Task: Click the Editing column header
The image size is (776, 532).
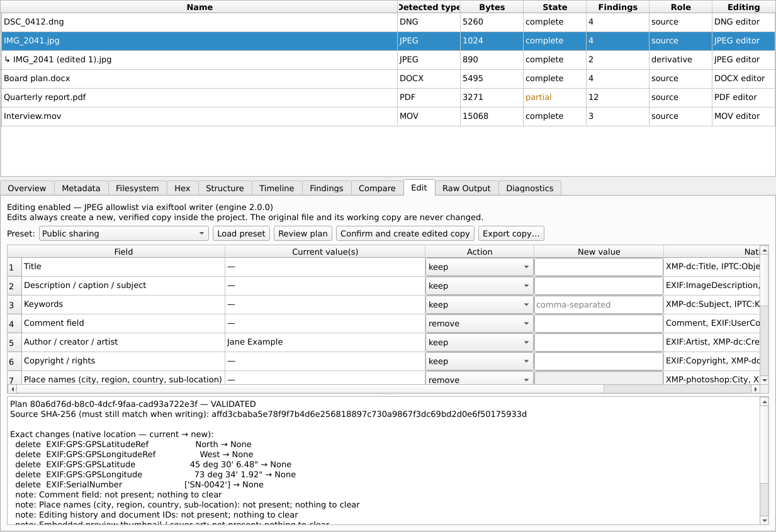Action: coord(743,7)
